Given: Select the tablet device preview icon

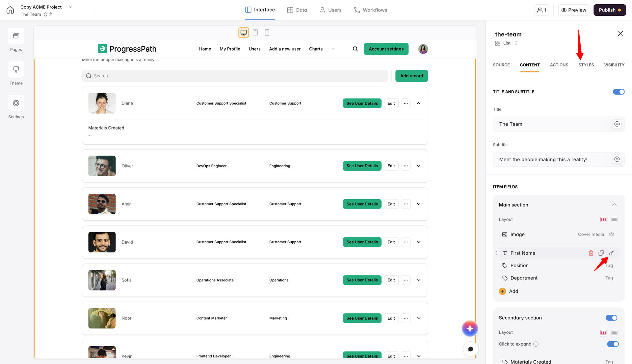Looking at the screenshot, I should click(x=255, y=32).
